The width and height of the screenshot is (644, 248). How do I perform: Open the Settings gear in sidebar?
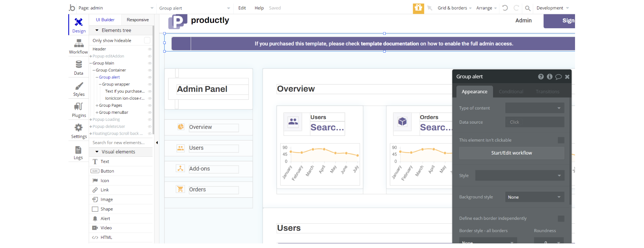pyautogui.click(x=78, y=131)
